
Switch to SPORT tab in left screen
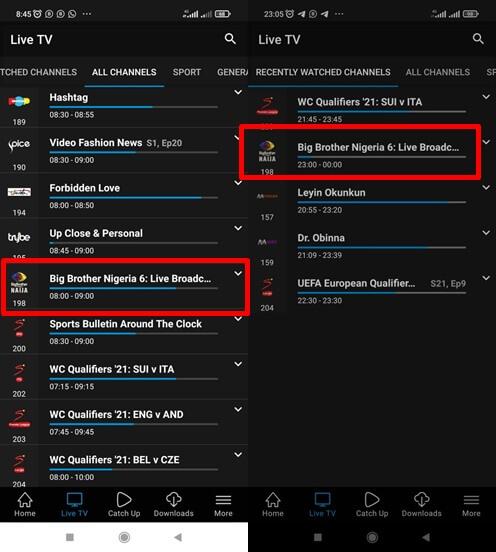[187, 72]
